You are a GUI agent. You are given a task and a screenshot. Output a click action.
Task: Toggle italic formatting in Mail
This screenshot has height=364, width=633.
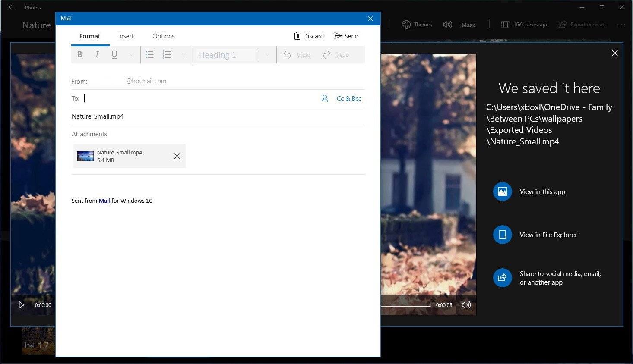97,55
